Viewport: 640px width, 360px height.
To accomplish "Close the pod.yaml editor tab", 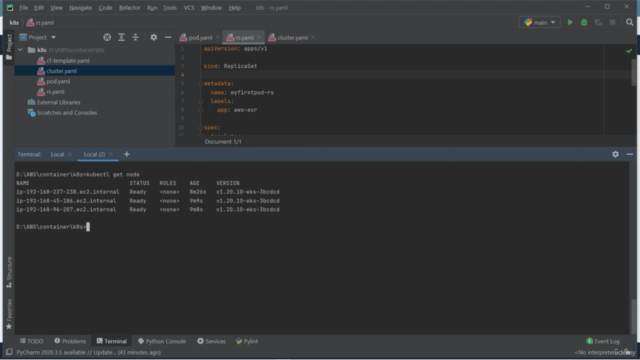I will point(218,38).
